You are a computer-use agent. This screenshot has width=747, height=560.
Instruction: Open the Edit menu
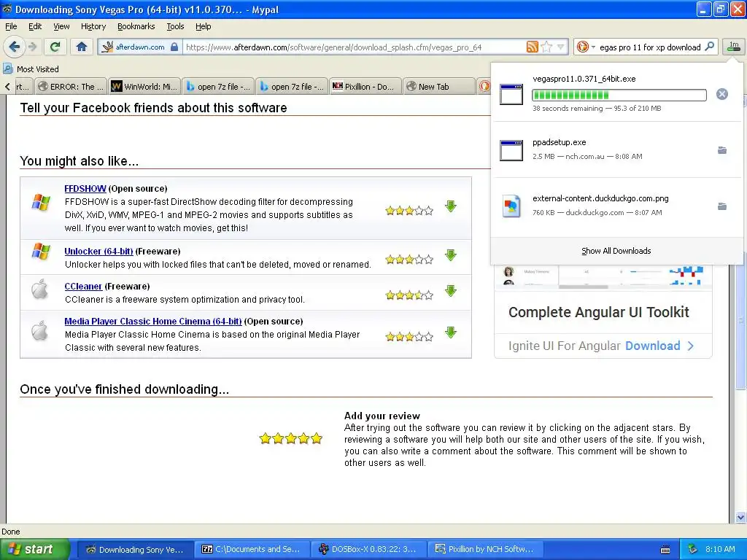[35, 26]
